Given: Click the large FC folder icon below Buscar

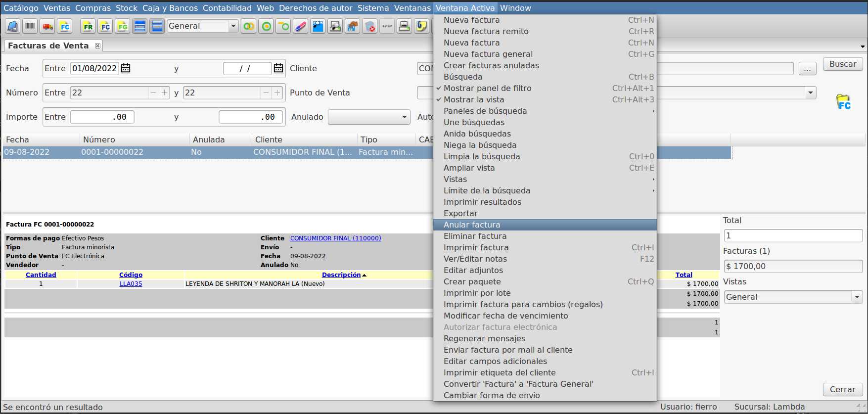Looking at the screenshot, I should [844, 102].
